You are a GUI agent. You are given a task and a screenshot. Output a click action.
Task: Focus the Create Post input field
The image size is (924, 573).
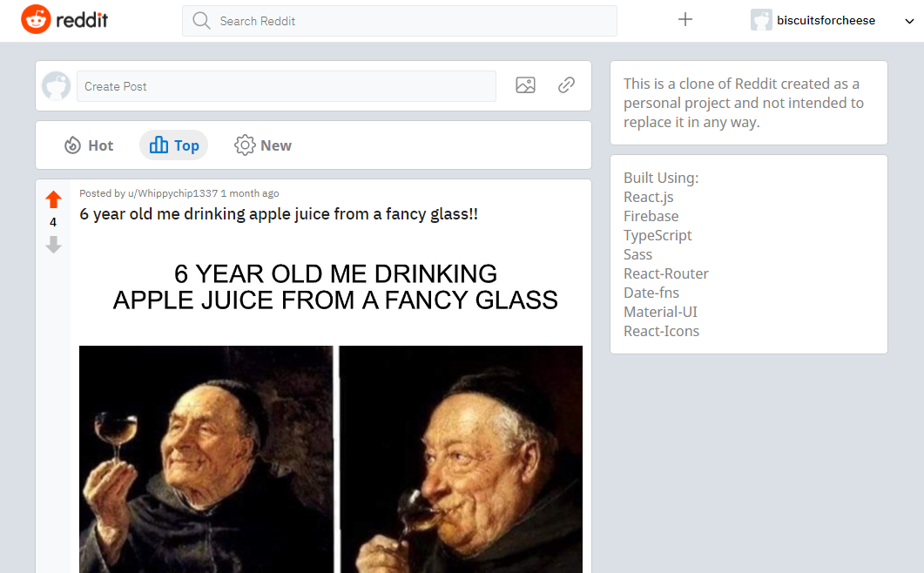(287, 86)
